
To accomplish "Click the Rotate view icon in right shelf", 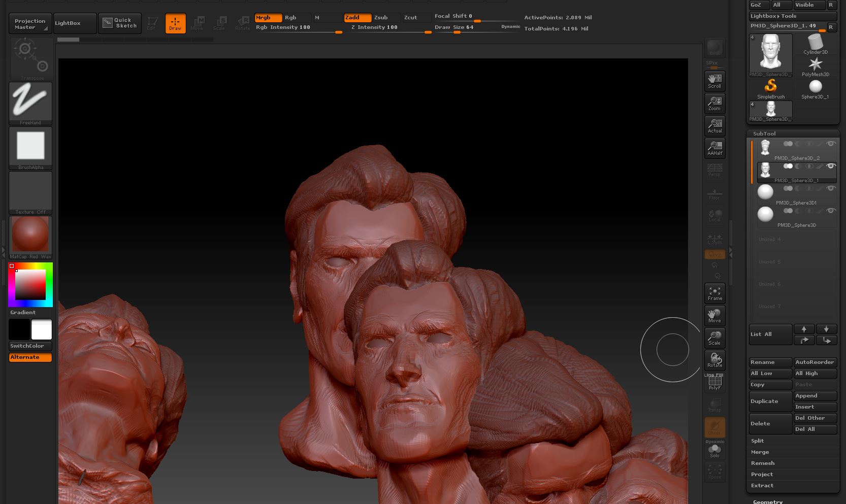I will click(x=714, y=360).
